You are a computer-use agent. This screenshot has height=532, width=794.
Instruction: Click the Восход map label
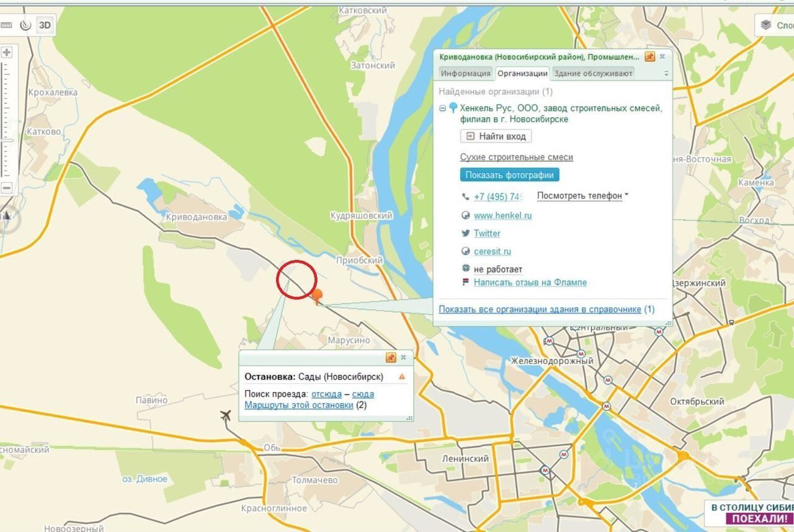[x=754, y=221]
